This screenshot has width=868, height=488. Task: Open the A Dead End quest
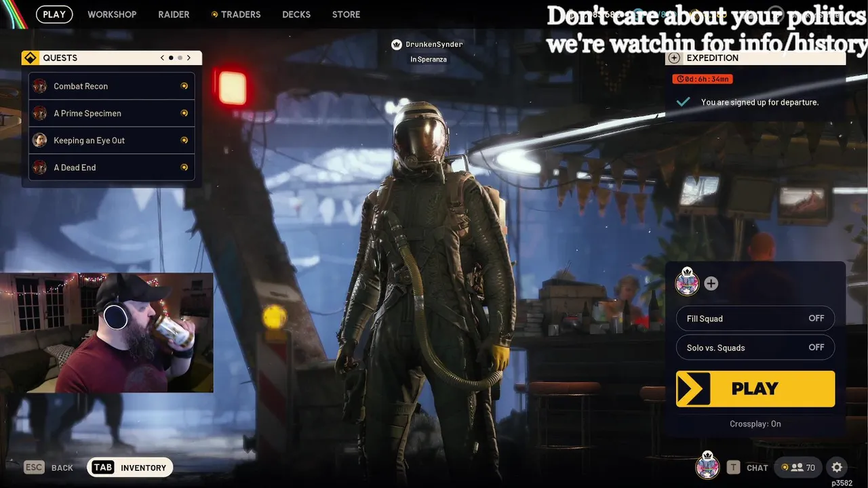point(112,167)
